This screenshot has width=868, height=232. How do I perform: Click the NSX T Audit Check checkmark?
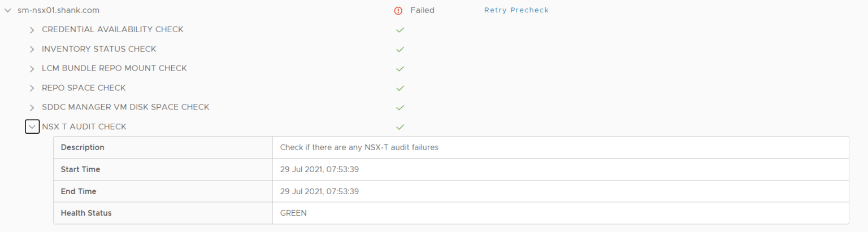coord(400,127)
